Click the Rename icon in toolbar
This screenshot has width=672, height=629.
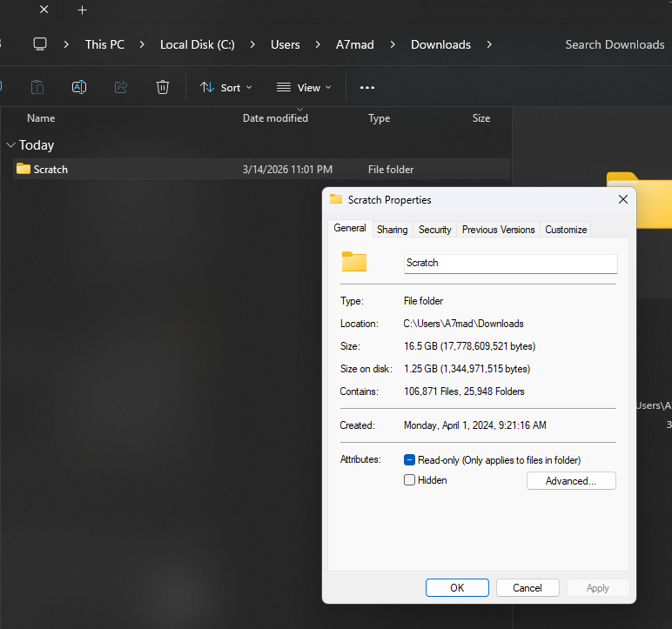click(79, 87)
